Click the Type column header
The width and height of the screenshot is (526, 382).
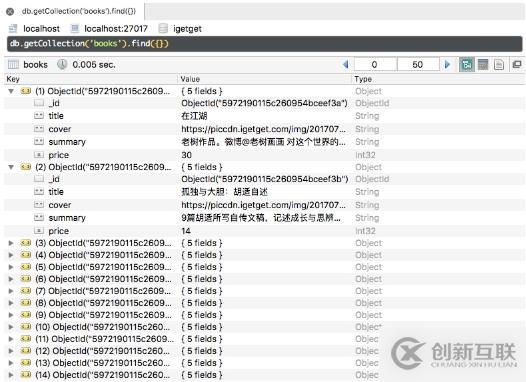point(363,79)
